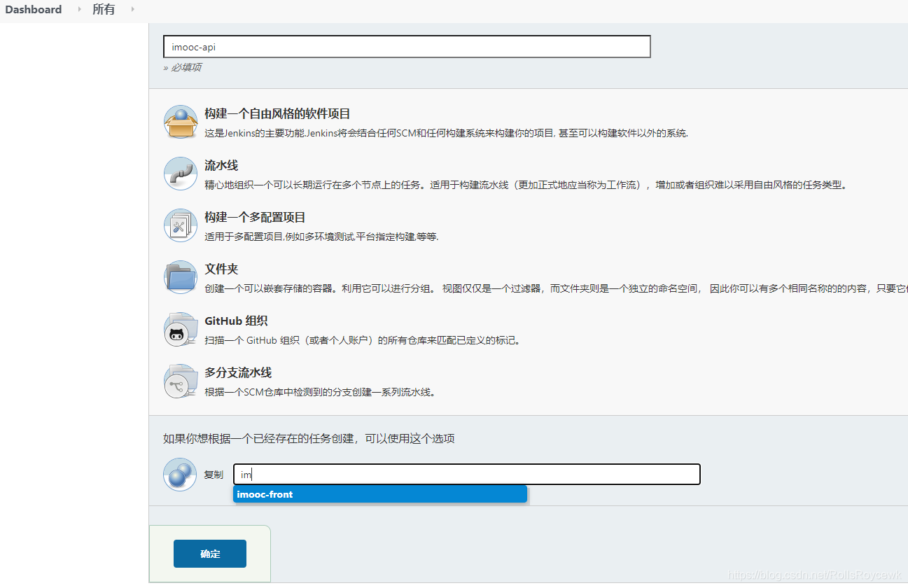The image size is (908, 588).
Task: Click the 复制 label
Action: tap(214, 475)
